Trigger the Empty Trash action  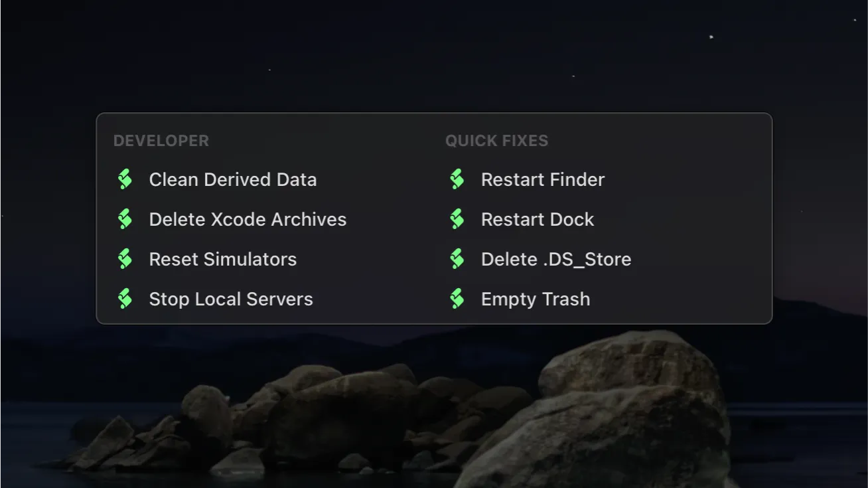536,299
